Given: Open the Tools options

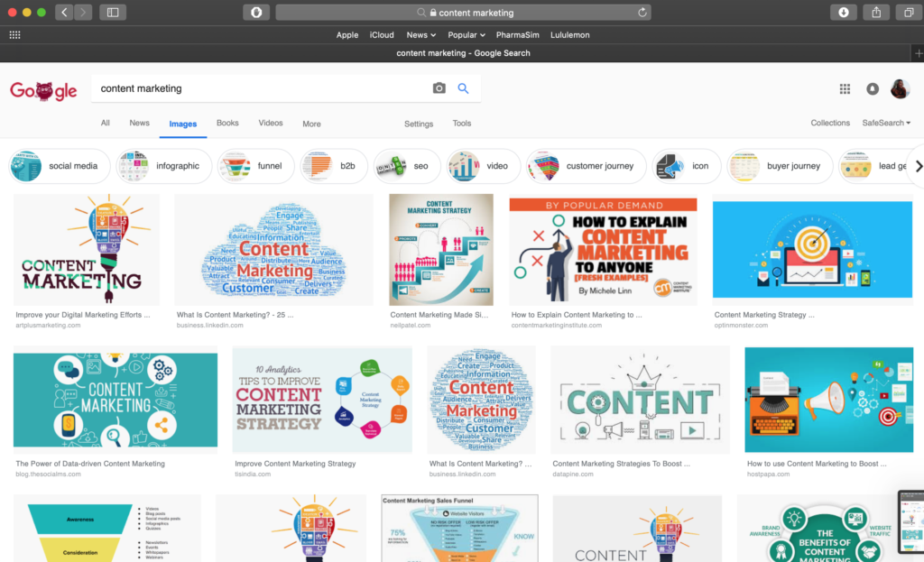Looking at the screenshot, I should 461,123.
